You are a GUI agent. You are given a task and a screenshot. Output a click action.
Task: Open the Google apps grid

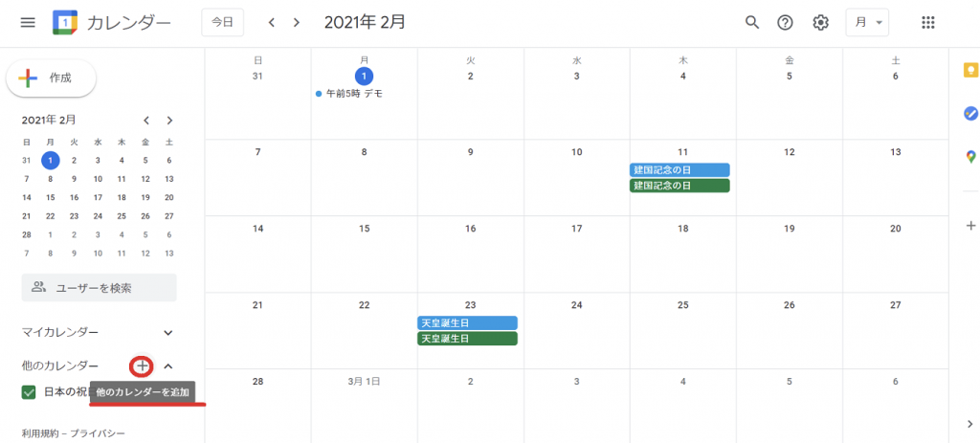click(927, 22)
